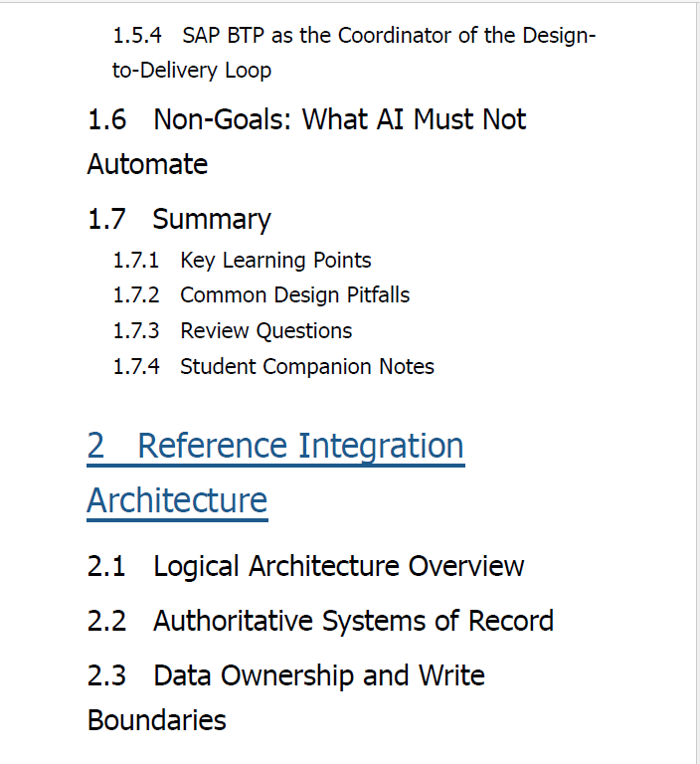Screen dimensions: 700x764
Task: Open 1.7.1 Key Learning Points
Action: (242, 261)
